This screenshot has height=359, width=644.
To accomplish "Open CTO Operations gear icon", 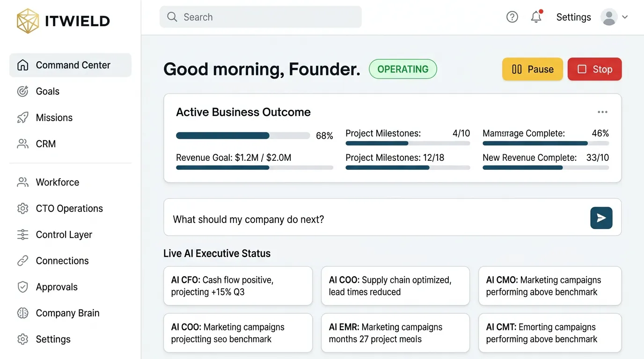I will [22, 208].
